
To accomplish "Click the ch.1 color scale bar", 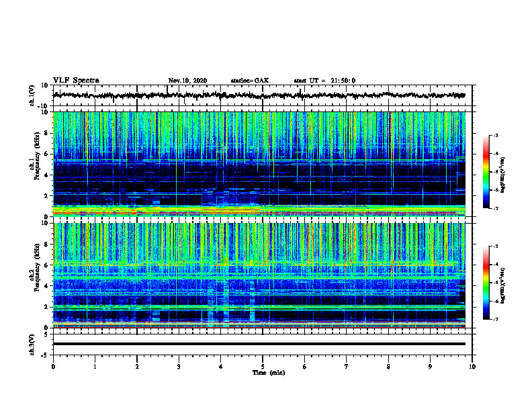I will 486,172.
